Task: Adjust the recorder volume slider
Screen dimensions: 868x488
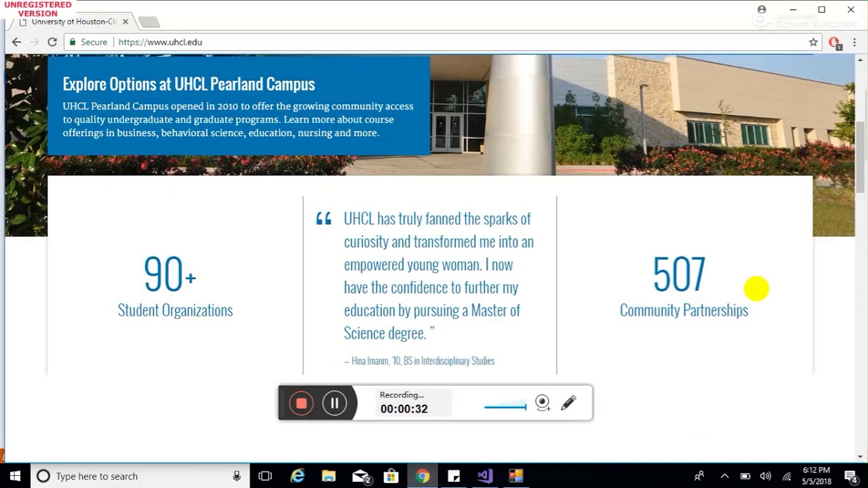Action: [x=505, y=407]
